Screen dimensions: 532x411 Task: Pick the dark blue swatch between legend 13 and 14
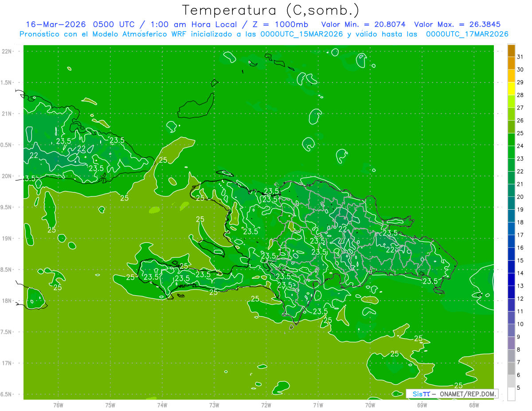click(x=512, y=280)
